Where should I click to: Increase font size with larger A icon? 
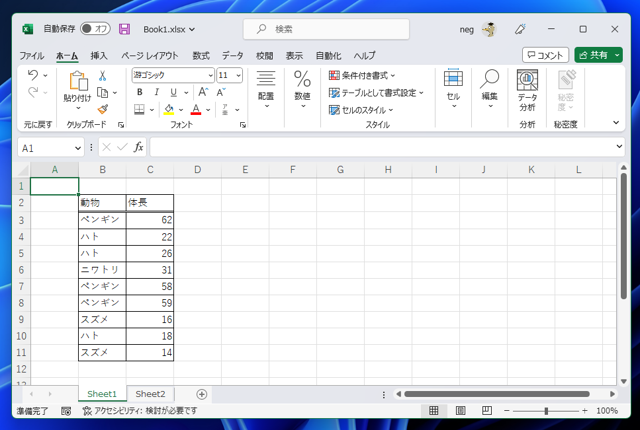pyautogui.click(x=203, y=92)
